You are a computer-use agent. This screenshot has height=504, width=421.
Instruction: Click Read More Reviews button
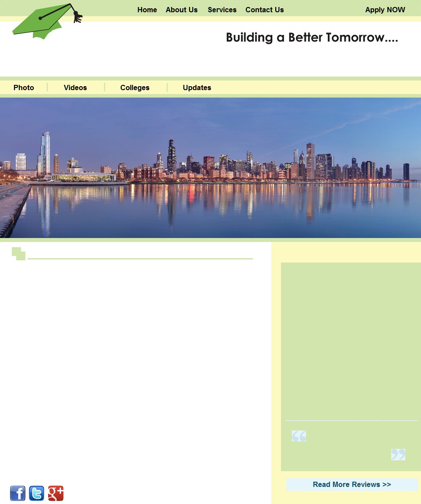point(352,484)
